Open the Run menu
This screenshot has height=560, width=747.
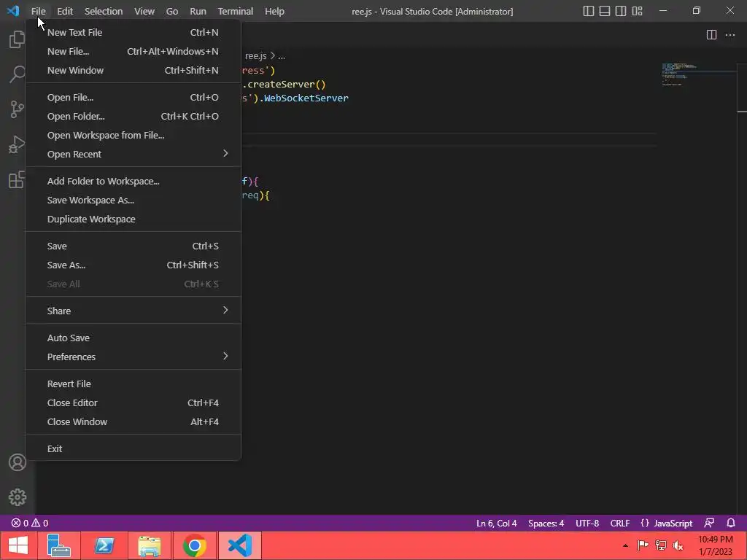point(198,11)
